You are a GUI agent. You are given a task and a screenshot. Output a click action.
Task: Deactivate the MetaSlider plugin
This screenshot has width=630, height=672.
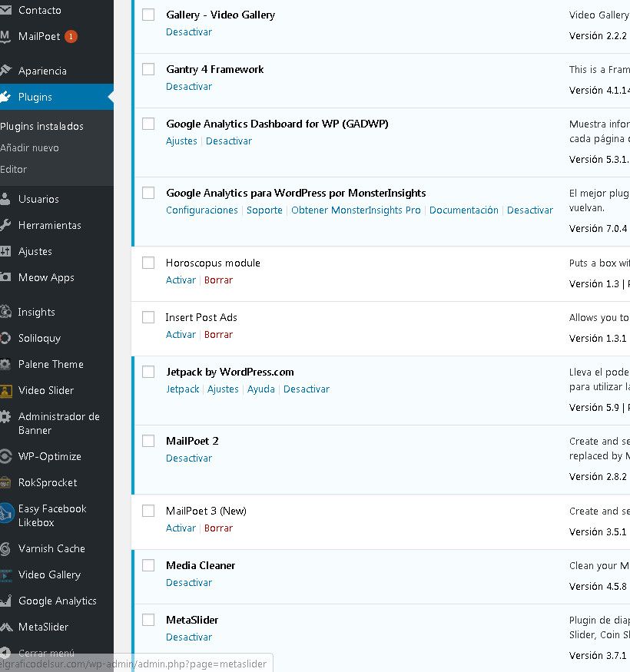tap(189, 637)
